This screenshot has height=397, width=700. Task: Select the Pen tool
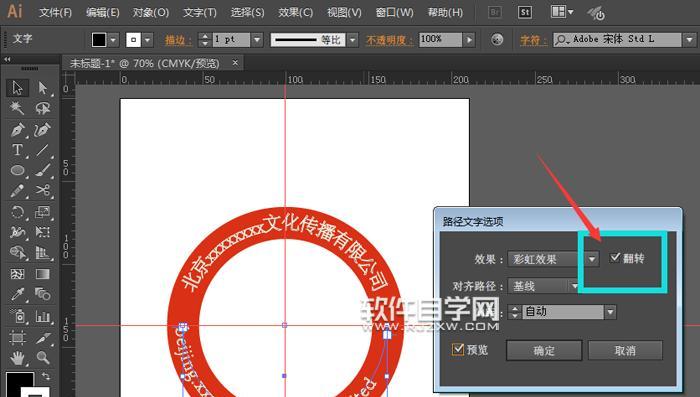[x=17, y=130]
